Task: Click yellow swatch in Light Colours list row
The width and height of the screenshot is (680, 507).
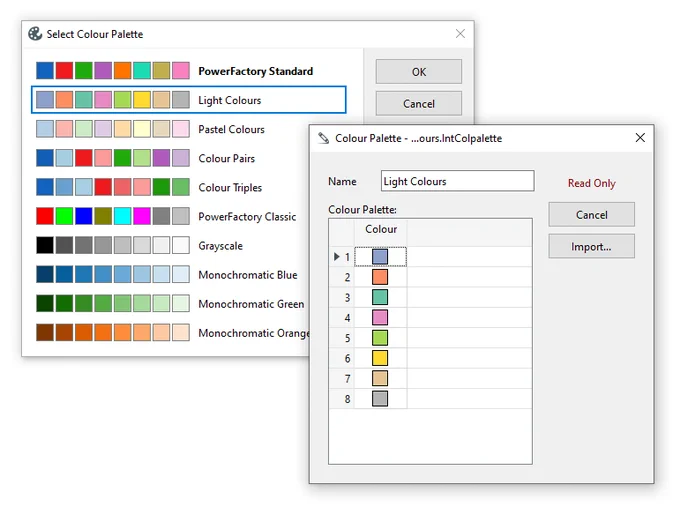Action: point(142,100)
